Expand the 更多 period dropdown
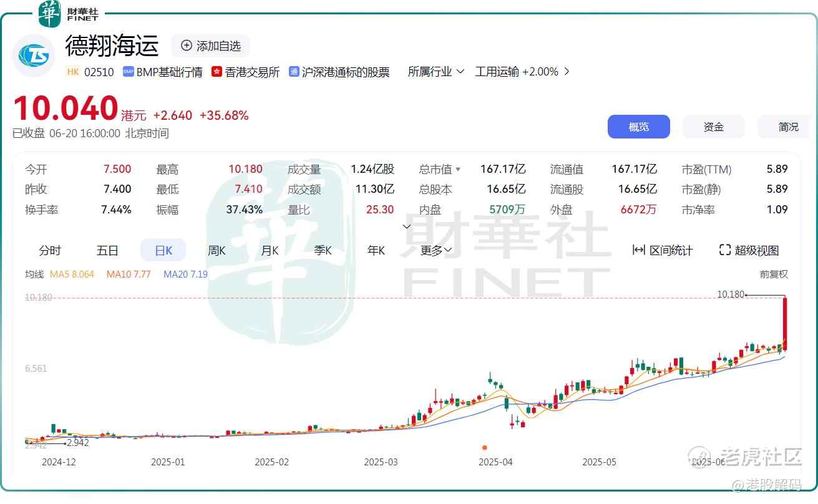The height and width of the screenshot is (504, 818). tap(436, 250)
